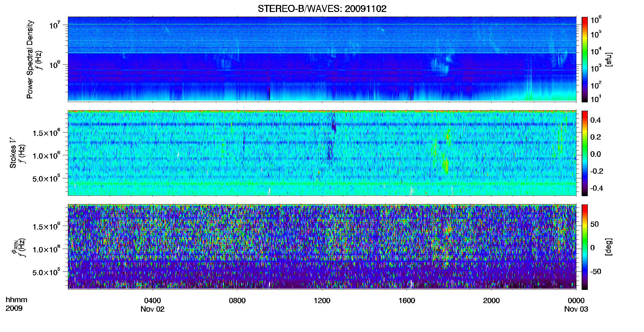Click the 10^7 frequency tick label
Screen dimensions: 644x332
(54, 25)
